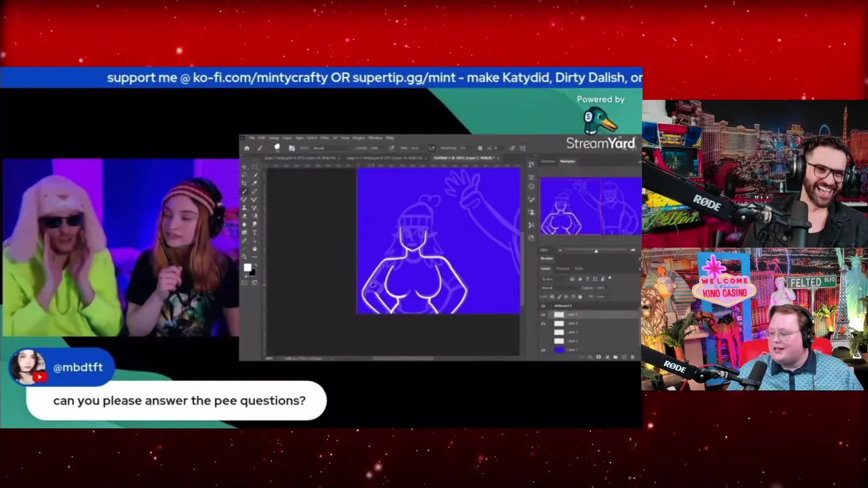Select the Hand tool
This screenshot has width=868, height=488.
pos(254,249)
